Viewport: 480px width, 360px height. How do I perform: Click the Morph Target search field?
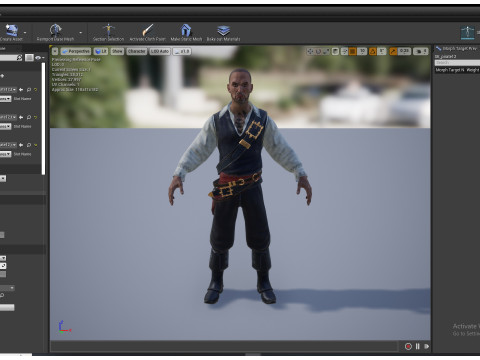click(x=457, y=63)
